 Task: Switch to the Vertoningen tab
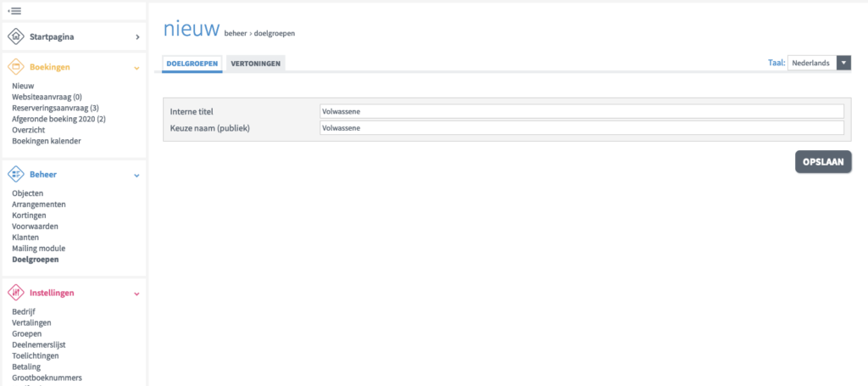(256, 64)
